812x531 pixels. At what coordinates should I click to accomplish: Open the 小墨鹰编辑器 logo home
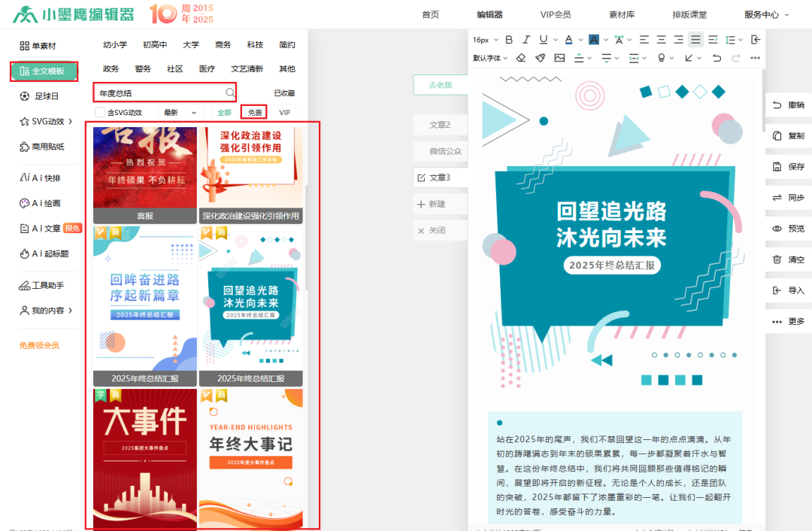73,14
